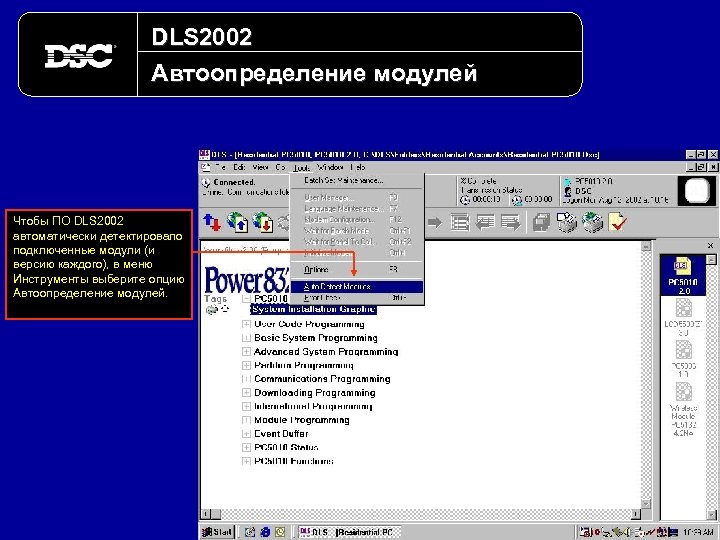Select the PC5000-series module icon above Wireless Module
Viewport: 720px width, 540px height.
click(x=683, y=359)
